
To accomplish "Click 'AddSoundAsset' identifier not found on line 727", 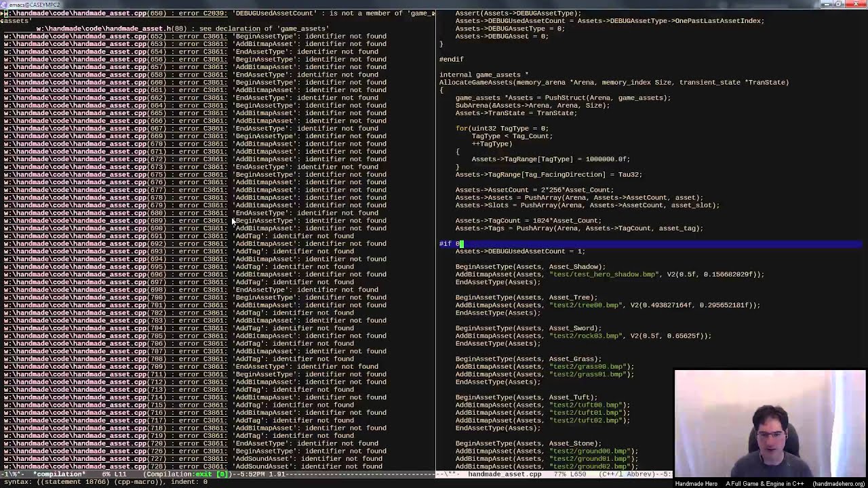I will pyautogui.click(x=309, y=459).
